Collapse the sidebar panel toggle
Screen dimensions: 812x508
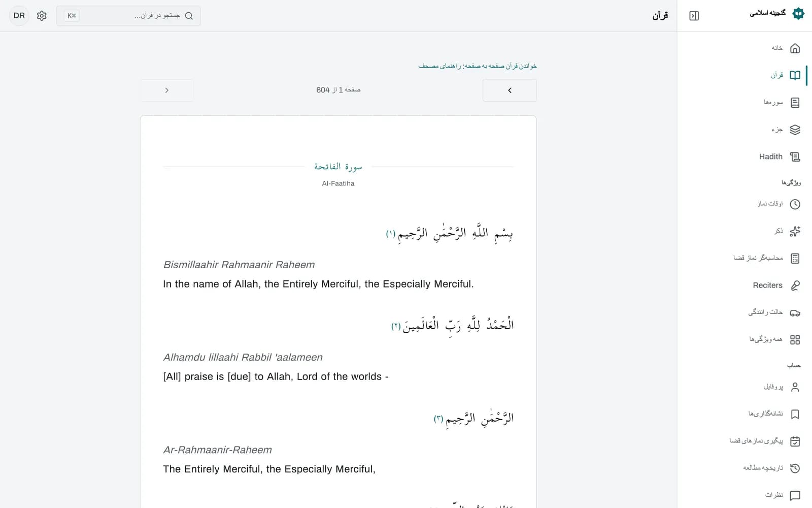coord(694,16)
